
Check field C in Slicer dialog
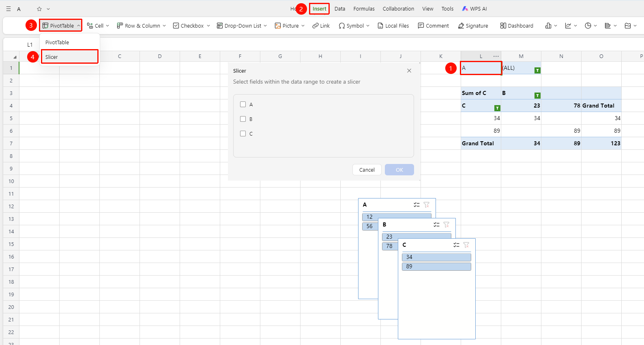coord(243,134)
